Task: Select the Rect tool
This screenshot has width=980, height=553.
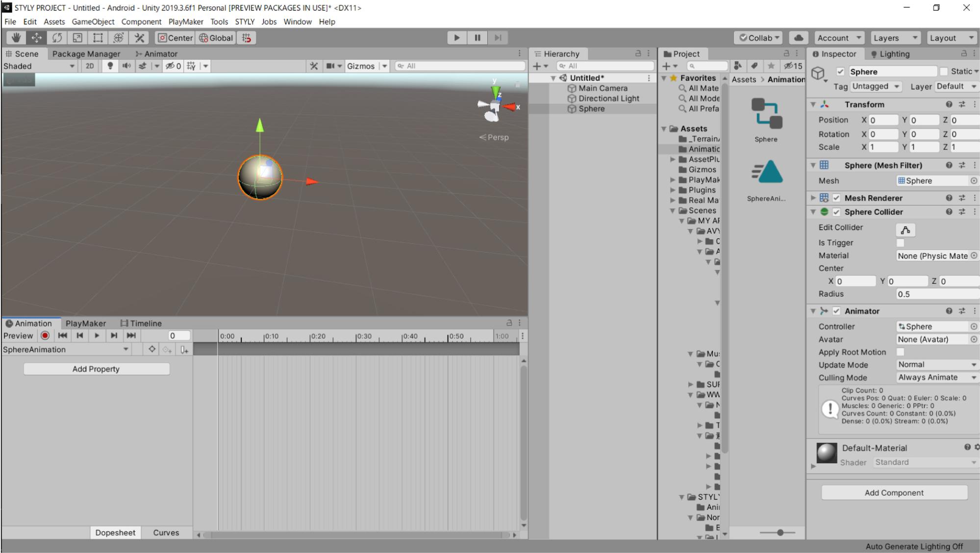Action: [x=98, y=38]
